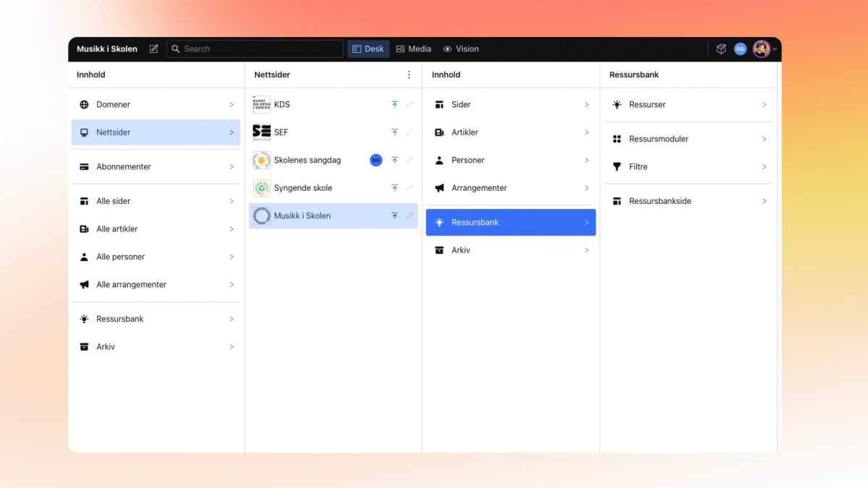The height and width of the screenshot is (488, 868).
Task: Click the archive box icon in the left Arkiv row
Action: pyautogui.click(x=84, y=347)
